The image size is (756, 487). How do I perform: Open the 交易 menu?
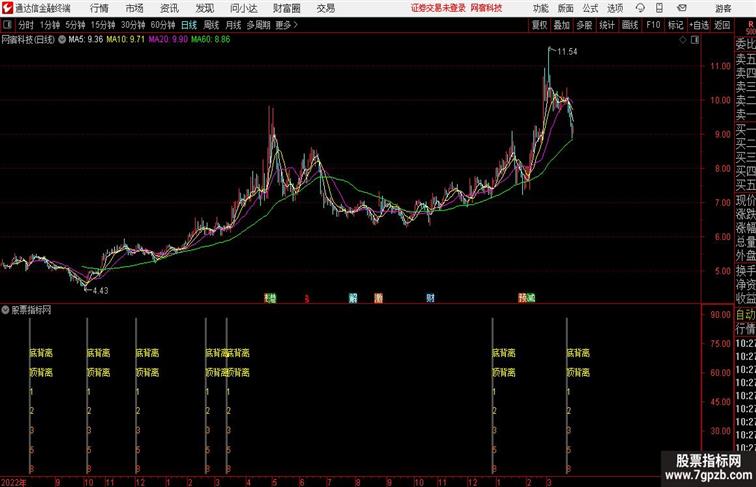click(325, 8)
